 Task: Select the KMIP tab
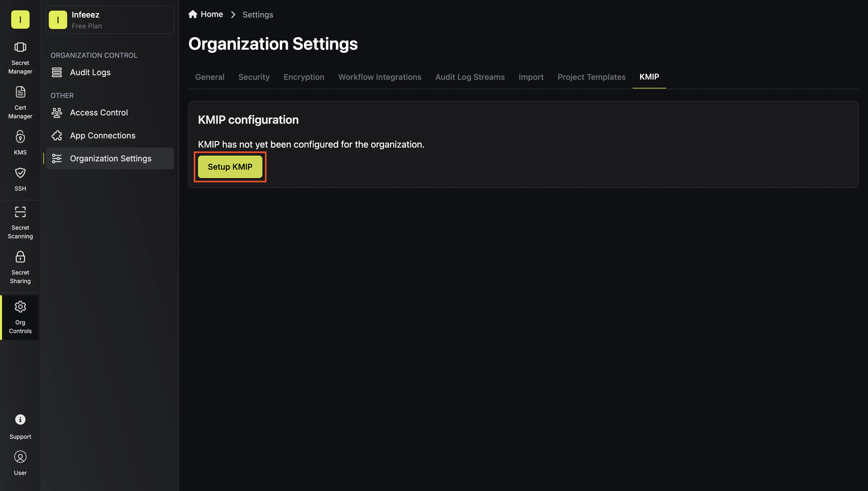[x=649, y=77]
